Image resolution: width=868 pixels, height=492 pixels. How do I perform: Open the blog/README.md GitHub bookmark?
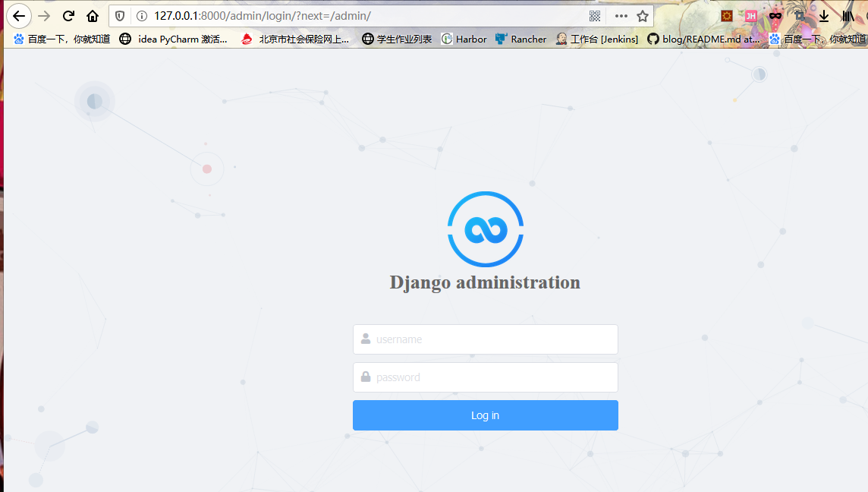[x=703, y=39]
